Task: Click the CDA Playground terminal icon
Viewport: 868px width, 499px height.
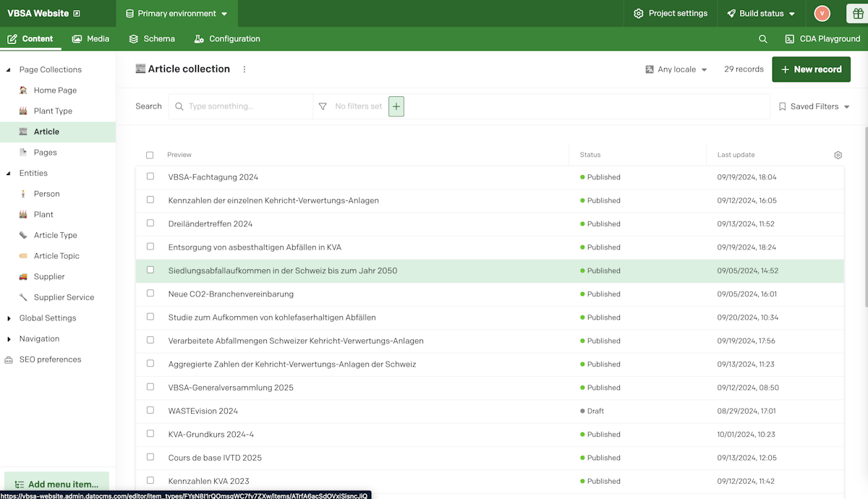Action: pos(790,39)
